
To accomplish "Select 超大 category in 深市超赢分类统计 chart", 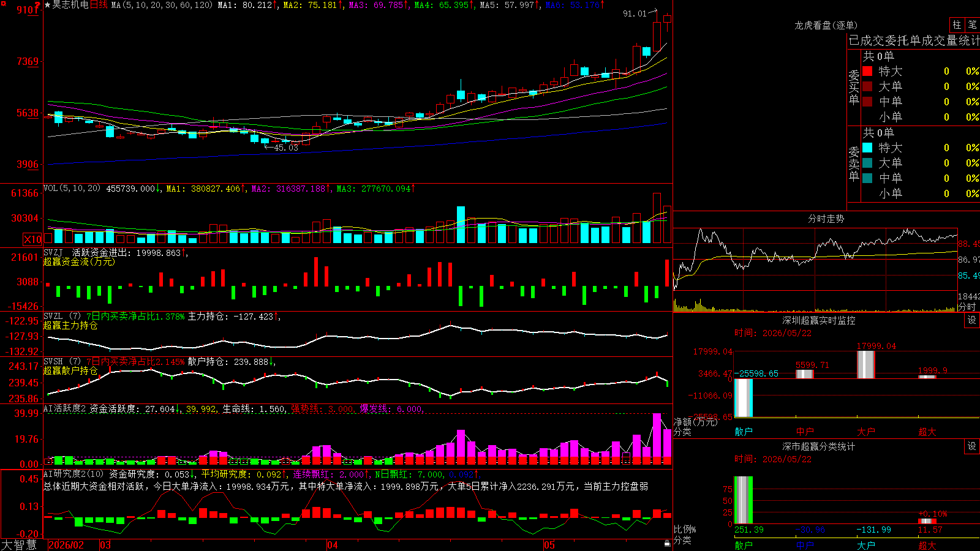I will pyautogui.click(x=927, y=545).
